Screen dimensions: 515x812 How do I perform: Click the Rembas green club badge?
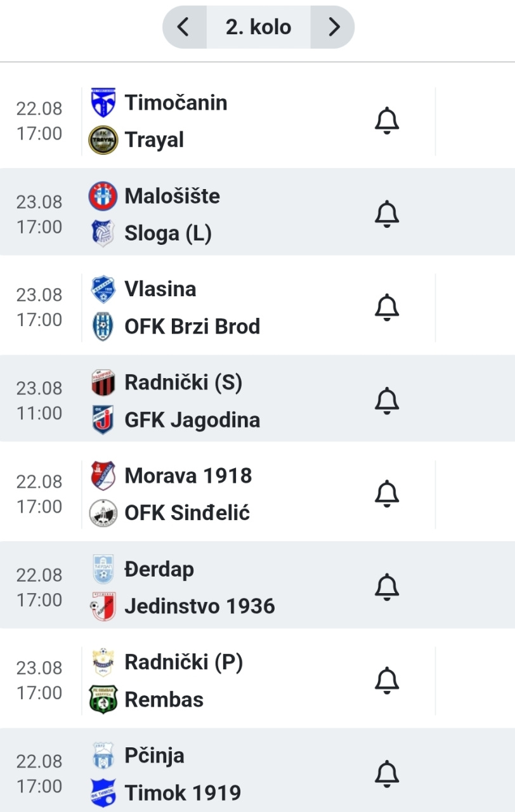pos(103,699)
